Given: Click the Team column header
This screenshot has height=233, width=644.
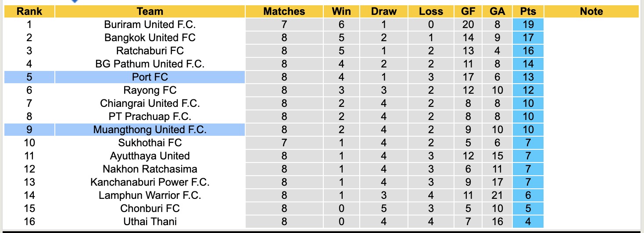Looking at the screenshot, I should [150, 11].
